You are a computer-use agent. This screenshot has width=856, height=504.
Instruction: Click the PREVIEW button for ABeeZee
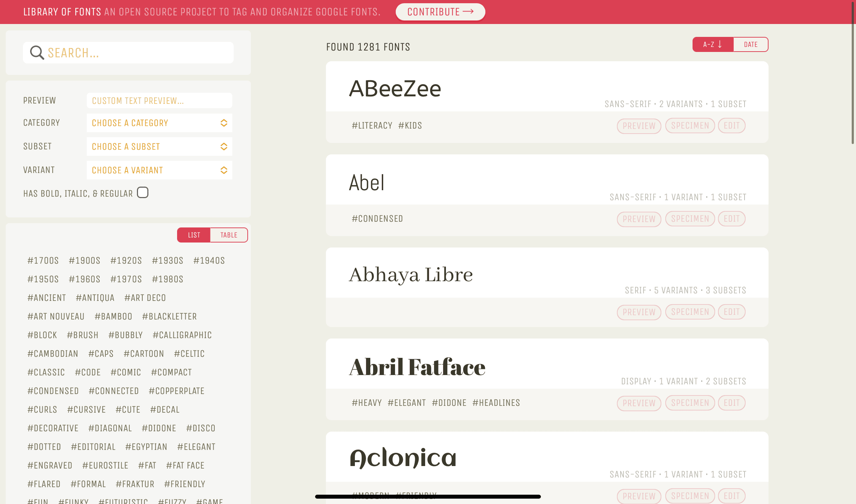pos(639,125)
